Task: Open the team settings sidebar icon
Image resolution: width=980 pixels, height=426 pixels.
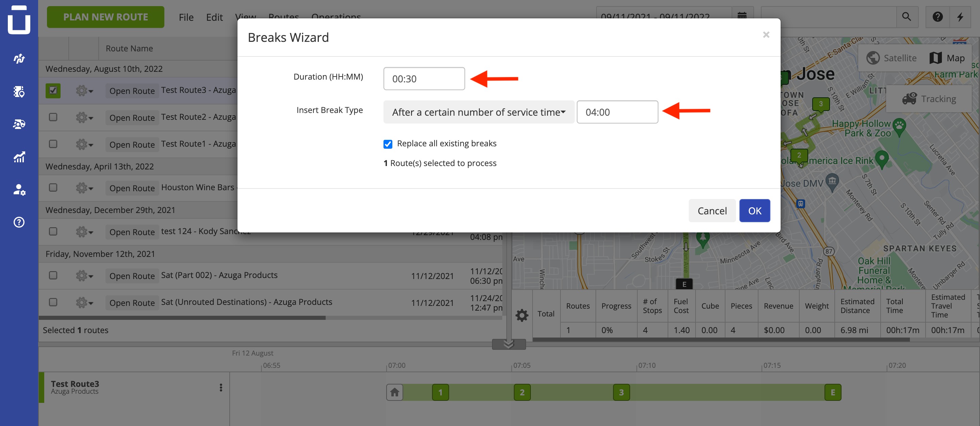Action: tap(19, 190)
